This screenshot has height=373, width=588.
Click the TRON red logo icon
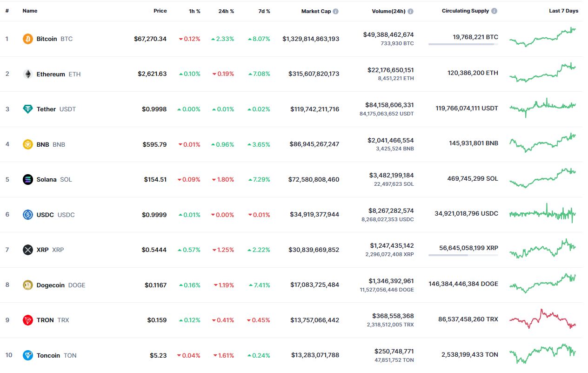(x=28, y=320)
